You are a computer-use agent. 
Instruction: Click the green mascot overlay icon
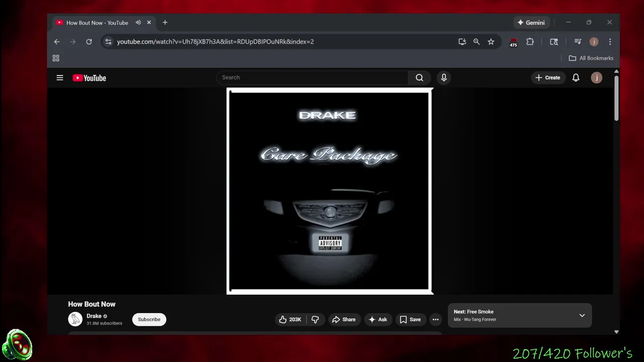point(17,345)
